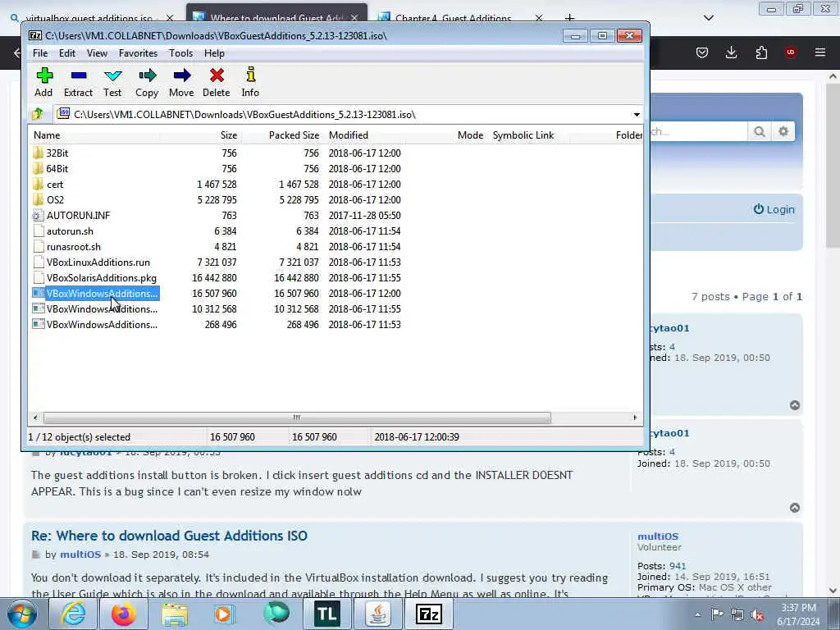Open the Tools menu
The image size is (840, 630).
[180, 53]
